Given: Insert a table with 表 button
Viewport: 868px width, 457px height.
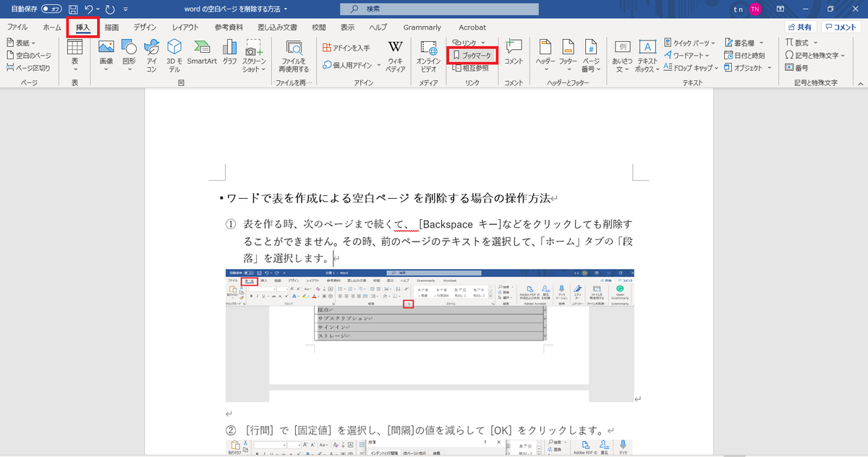Looking at the screenshot, I should 75,55.
